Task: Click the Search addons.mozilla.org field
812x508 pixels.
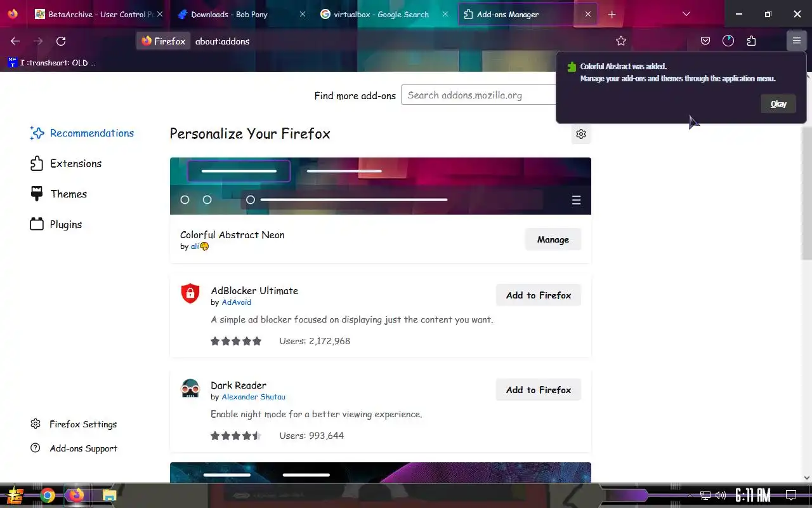Action: click(x=478, y=95)
